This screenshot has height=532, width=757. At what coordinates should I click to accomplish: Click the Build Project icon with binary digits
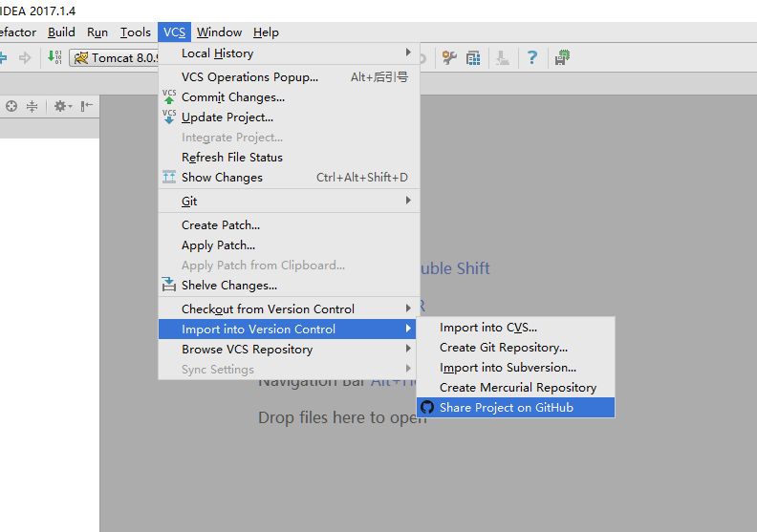(x=54, y=57)
